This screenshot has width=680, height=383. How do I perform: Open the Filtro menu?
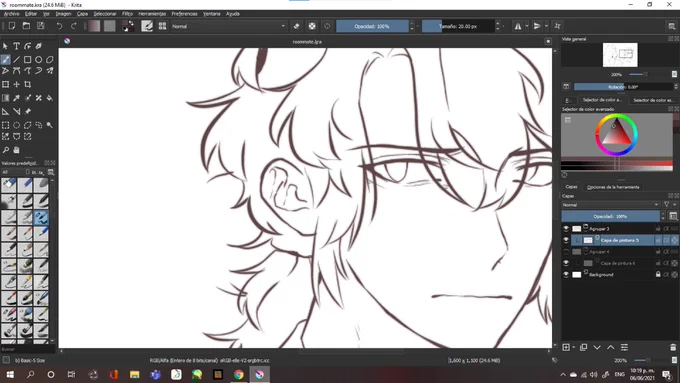tap(128, 14)
